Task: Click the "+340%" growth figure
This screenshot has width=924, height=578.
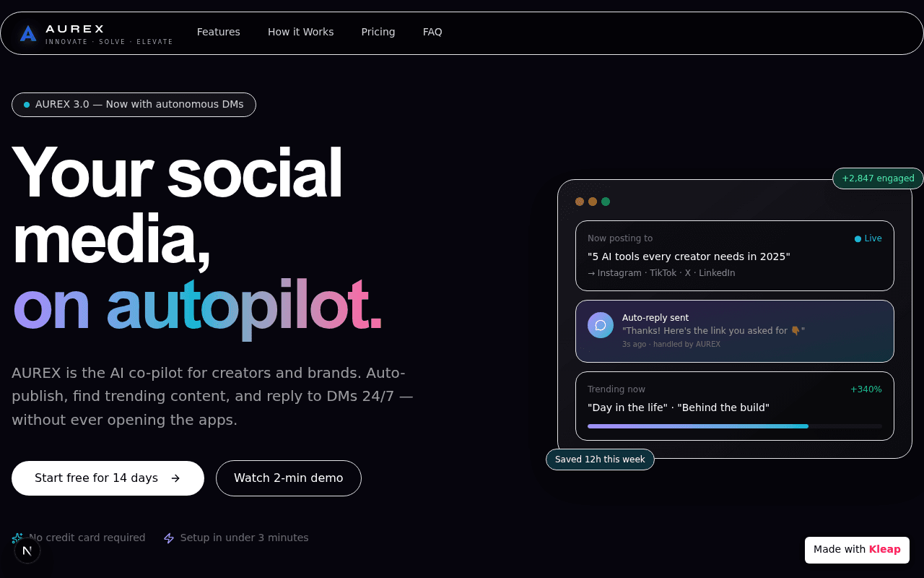Action: [866, 389]
